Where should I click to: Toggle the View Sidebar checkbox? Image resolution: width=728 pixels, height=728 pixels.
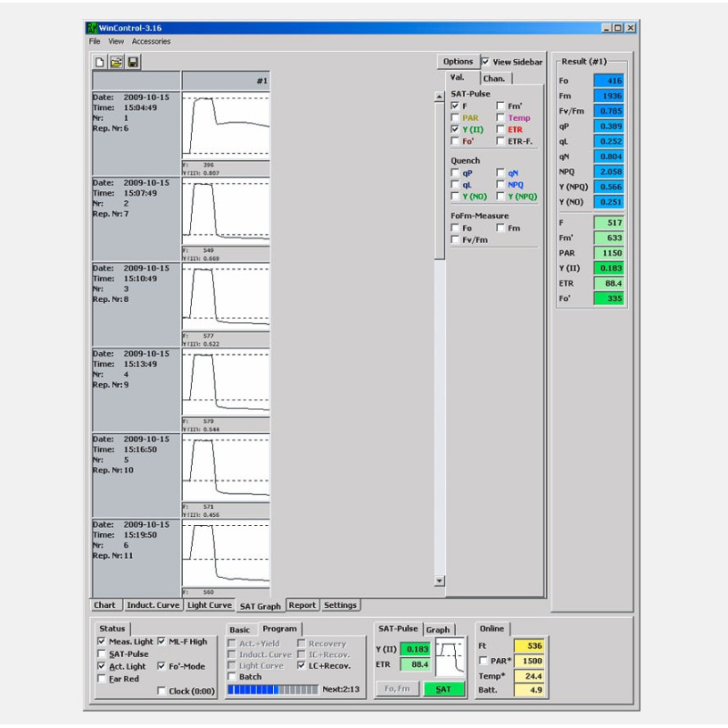click(486, 62)
